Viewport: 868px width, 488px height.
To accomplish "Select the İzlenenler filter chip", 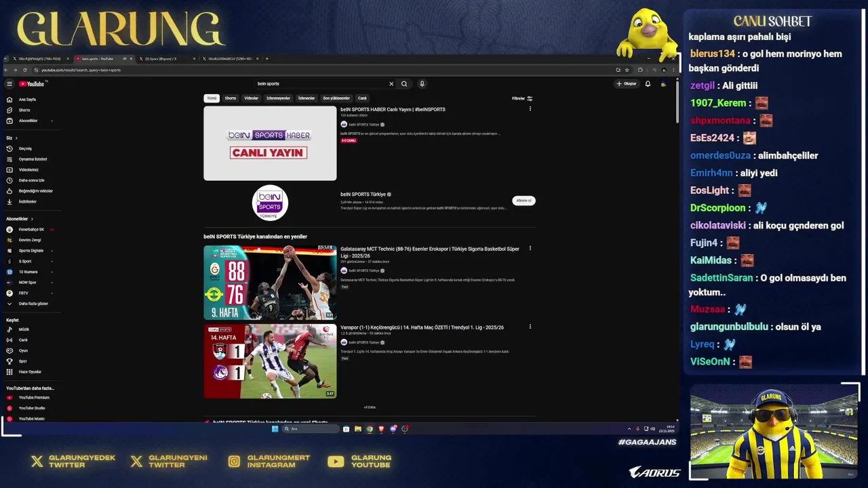I will pyautogui.click(x=307, y=98).
